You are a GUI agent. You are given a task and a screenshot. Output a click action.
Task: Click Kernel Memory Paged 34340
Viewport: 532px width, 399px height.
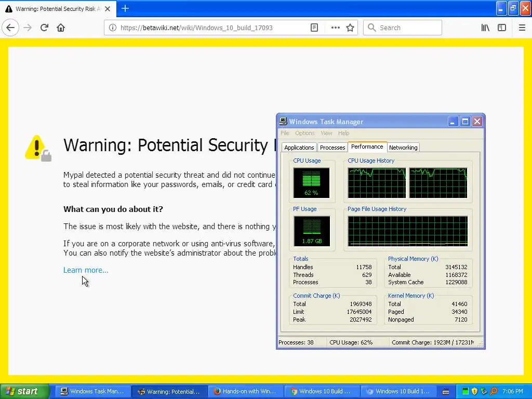tap(459, 312)
